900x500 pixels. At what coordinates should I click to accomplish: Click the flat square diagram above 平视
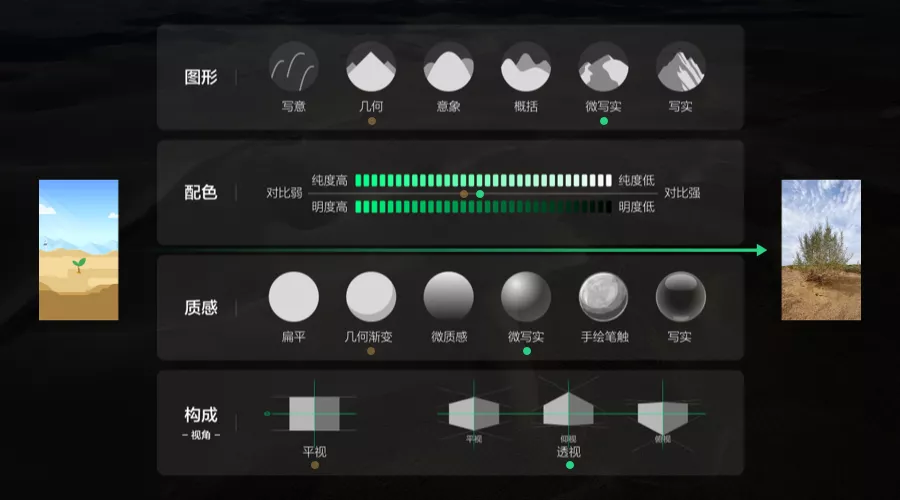point(314,413)
